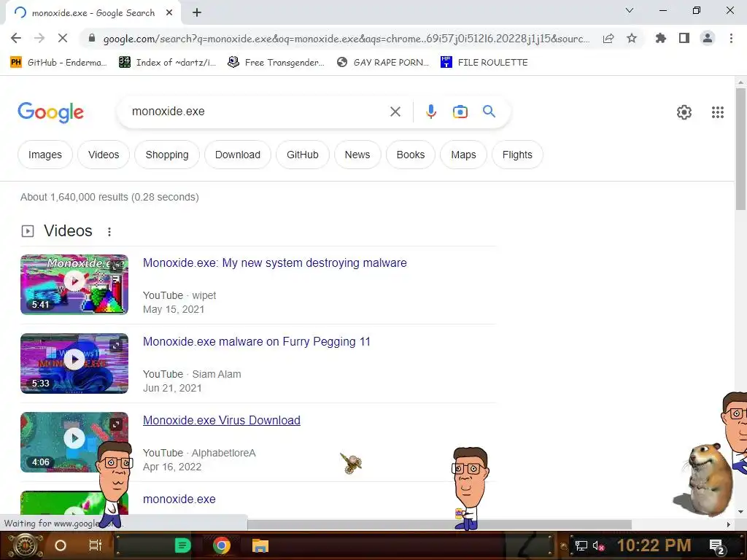Open the GitHub - Enderma... bookmark
The height and width of the screenshot is (560, 747).
[x=58, y=63]
